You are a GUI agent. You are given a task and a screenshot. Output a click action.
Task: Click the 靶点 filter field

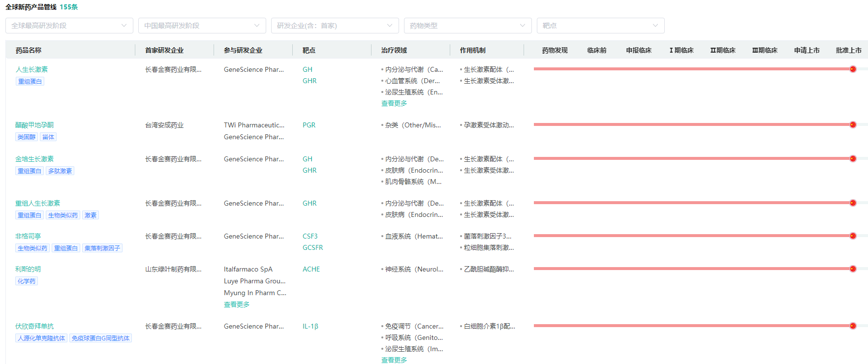pyautogui.click(x=600, y=26)
